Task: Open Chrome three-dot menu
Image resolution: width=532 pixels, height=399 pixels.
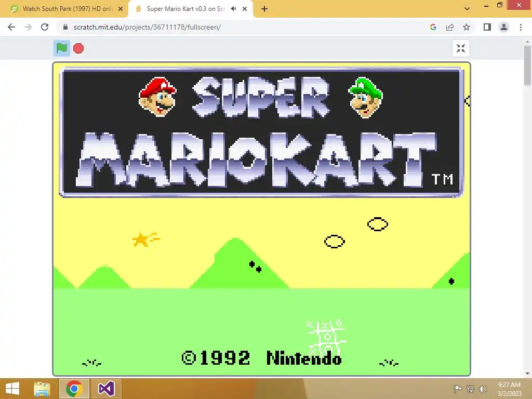Action: (x=521, y=27)
